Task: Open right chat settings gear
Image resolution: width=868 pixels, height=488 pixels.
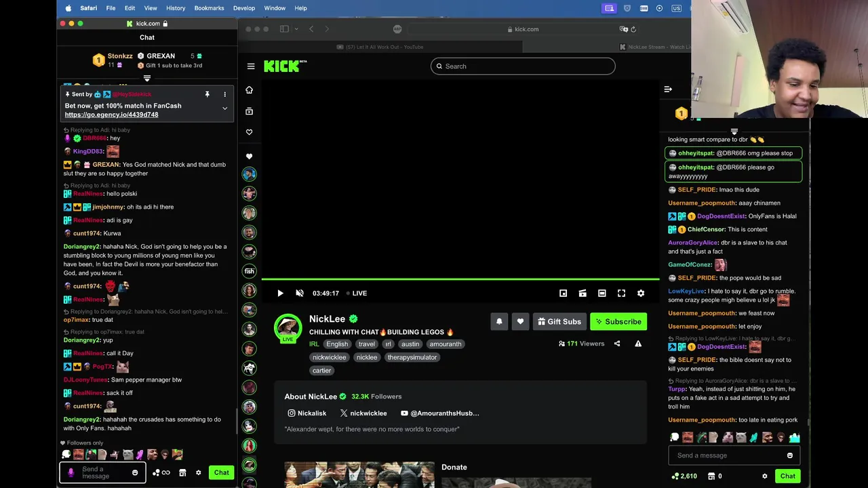Action: pos(765,476)
